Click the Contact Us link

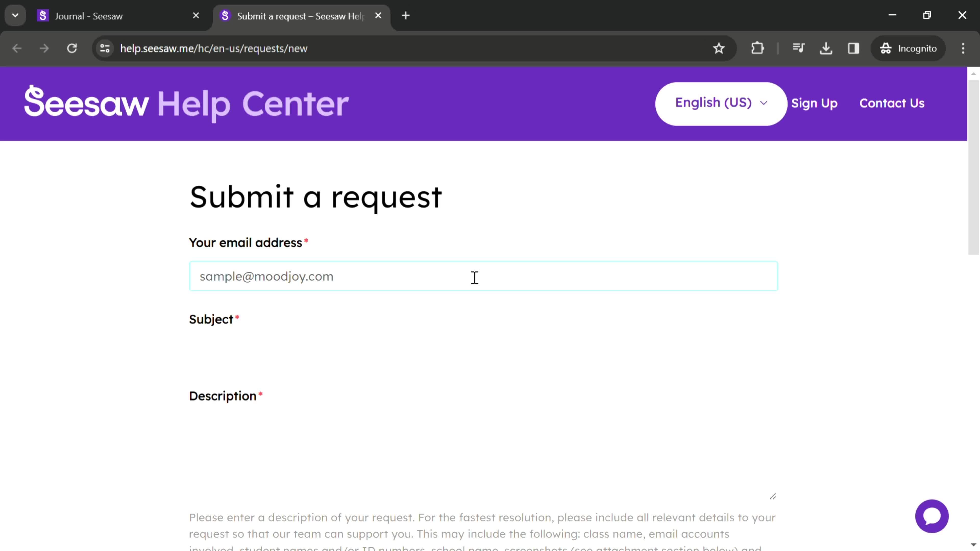coord(892,104)
